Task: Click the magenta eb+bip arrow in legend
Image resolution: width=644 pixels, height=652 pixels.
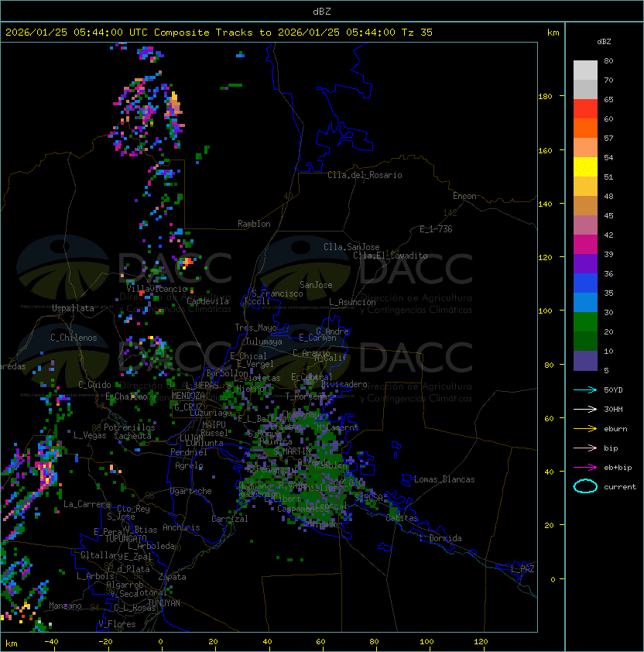Action: pyautogui.click(x=585, y=468)
